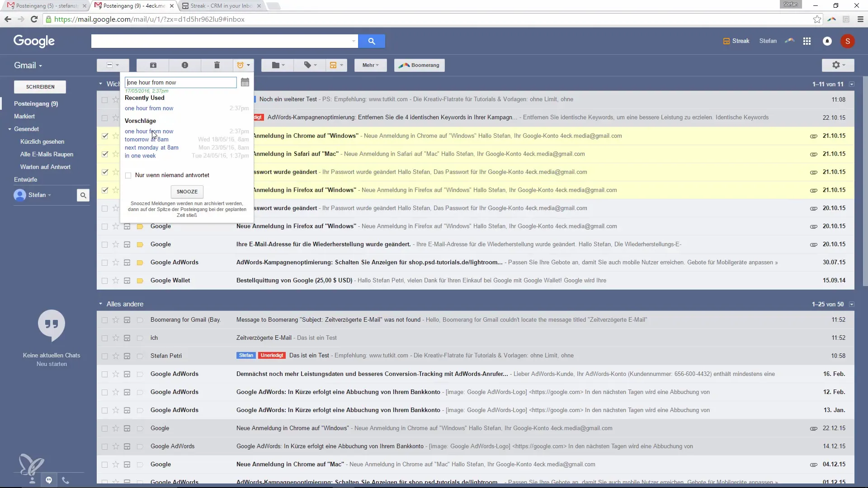Open the Markiert folder
Image resolution: width=868 pixels, height=488 pixels.
pyautogui.click(x=24, y=116)
